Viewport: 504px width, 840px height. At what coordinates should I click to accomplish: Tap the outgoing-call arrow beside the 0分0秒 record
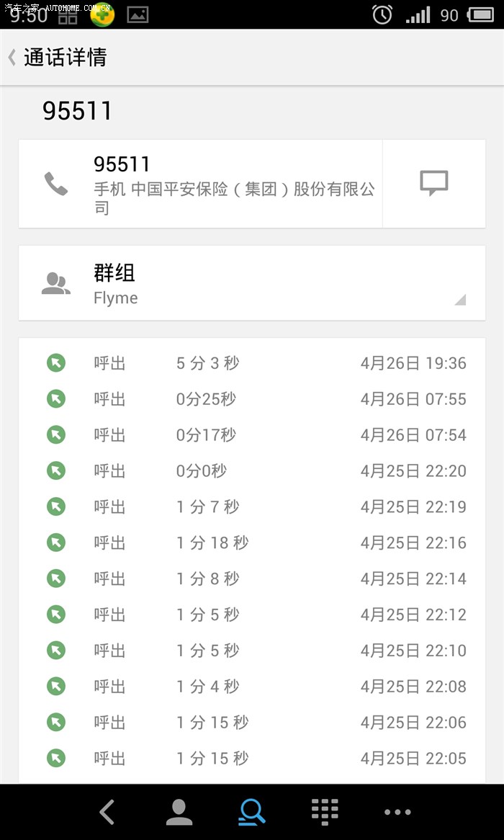click(x=55, y=470)
